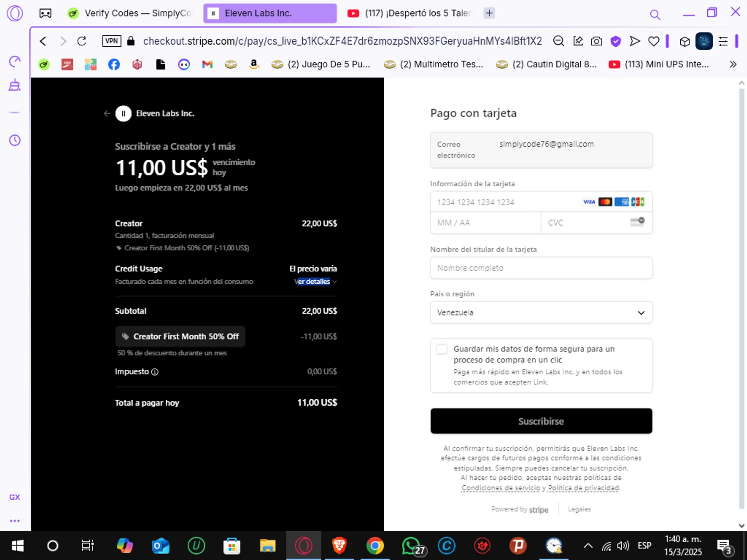This screenshot has width=747, height=560.
Task: Open the Gmail bookmark
Action: (207, 64)
